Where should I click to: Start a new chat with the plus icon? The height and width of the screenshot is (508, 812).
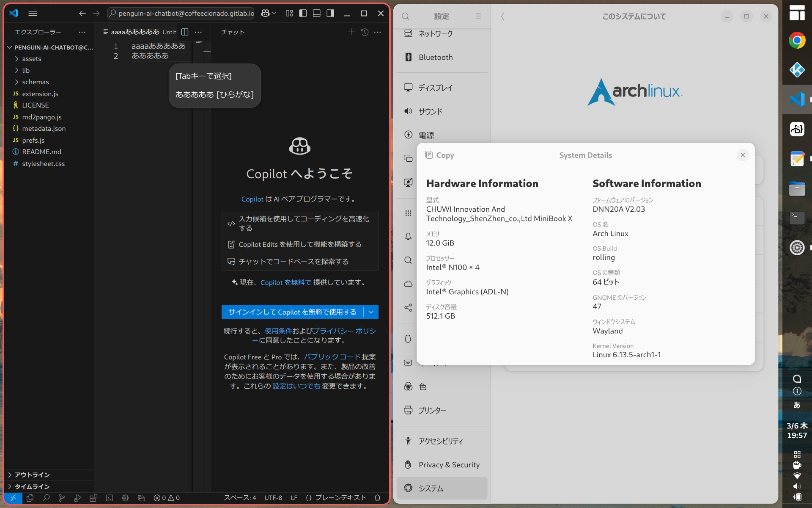pos(351,32)
